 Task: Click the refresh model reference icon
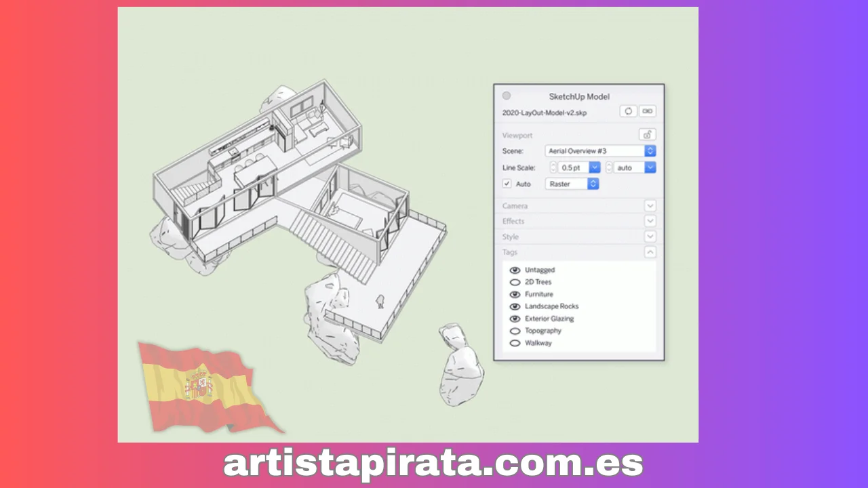click(x=628, y=111)
